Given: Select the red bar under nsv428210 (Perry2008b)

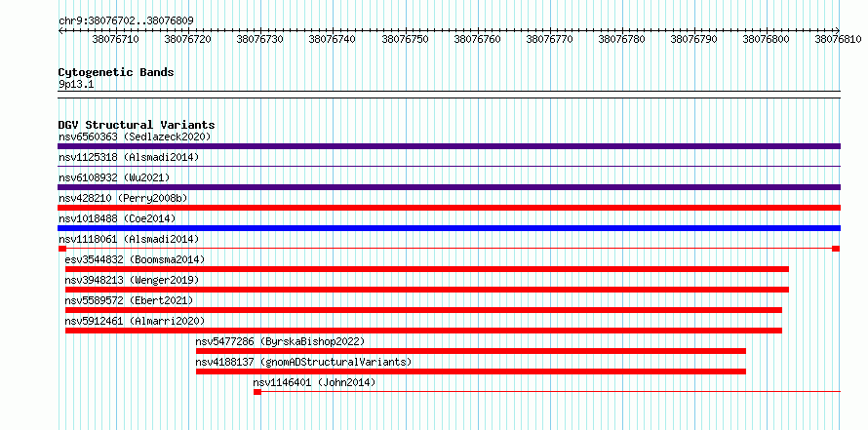Looking at the screenshot, I should [449, 208].
